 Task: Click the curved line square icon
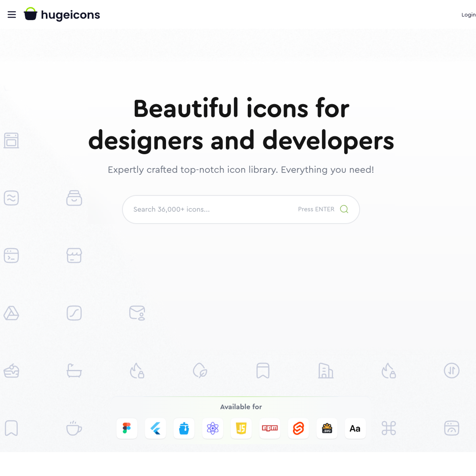(74, 313)
